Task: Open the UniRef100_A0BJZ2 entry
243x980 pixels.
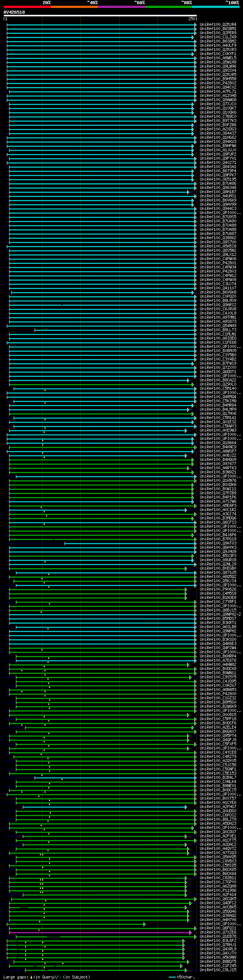Action: pos(218,456)
